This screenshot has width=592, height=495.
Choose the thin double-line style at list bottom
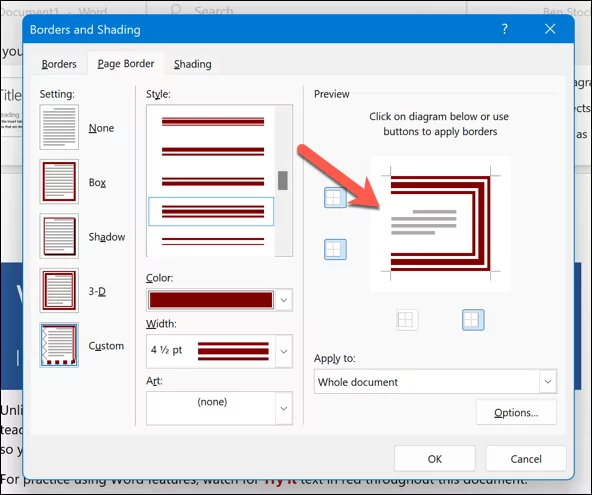pos(213,242)
